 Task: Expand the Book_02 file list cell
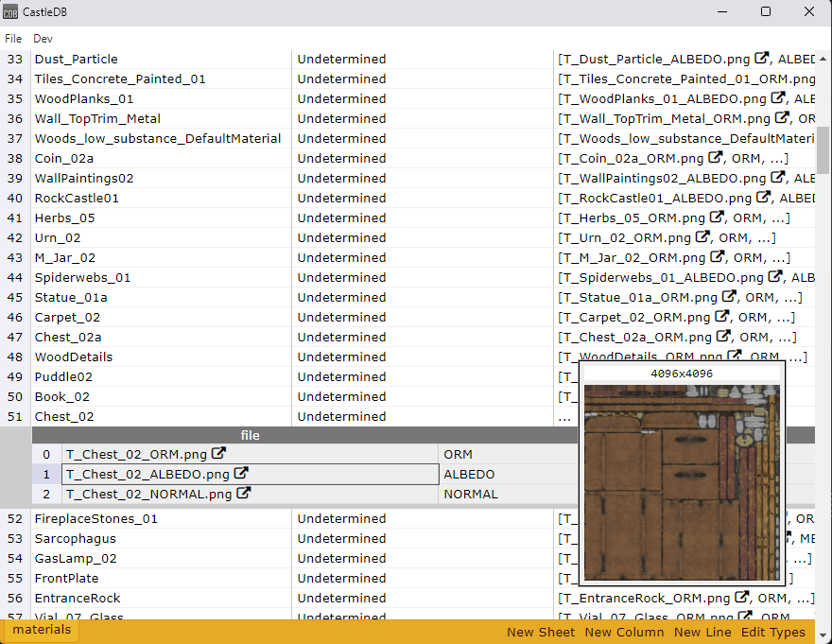click(x=565, y=396)
